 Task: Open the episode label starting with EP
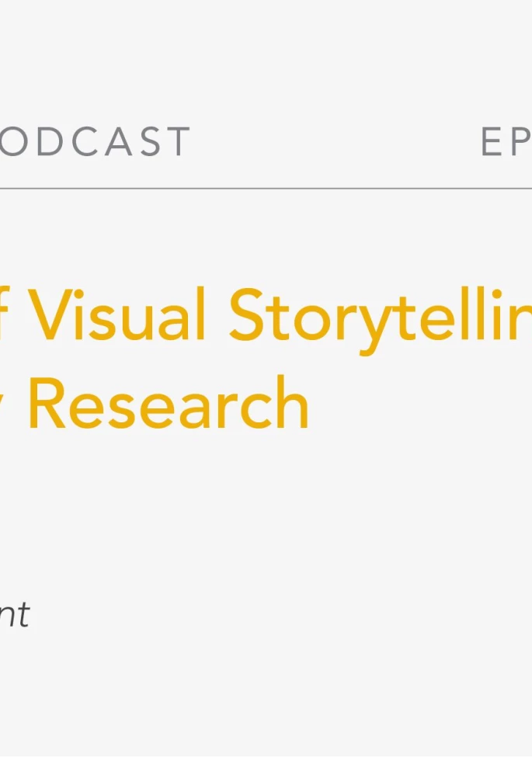[506, 142]
